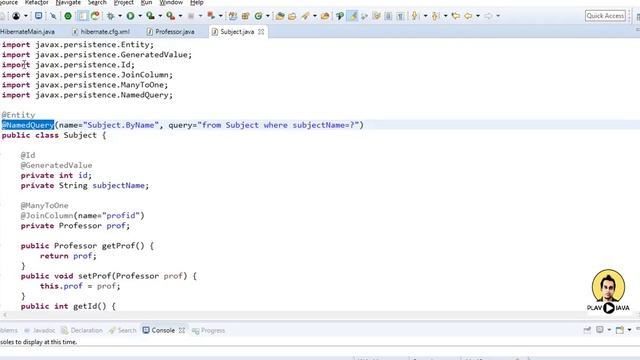Click the blue monitor icon in toolbar
This screenshot has height=360, width=640.
coord(38,16)
